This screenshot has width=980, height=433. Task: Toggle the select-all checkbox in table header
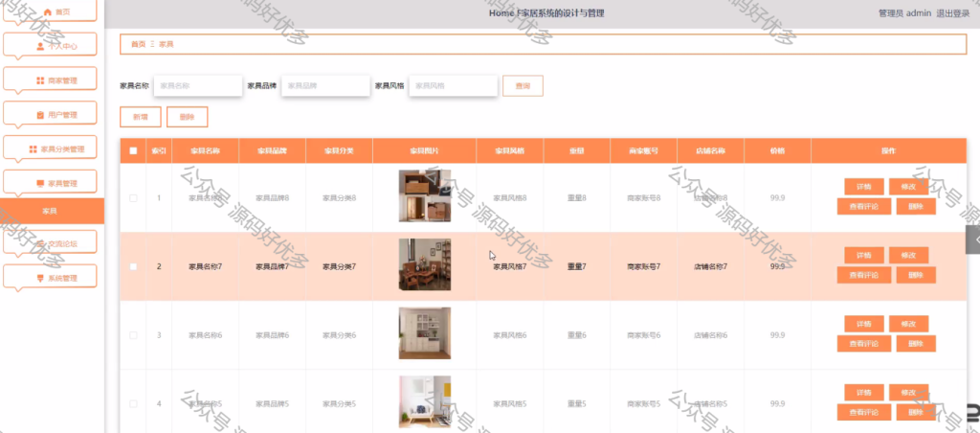133,150
